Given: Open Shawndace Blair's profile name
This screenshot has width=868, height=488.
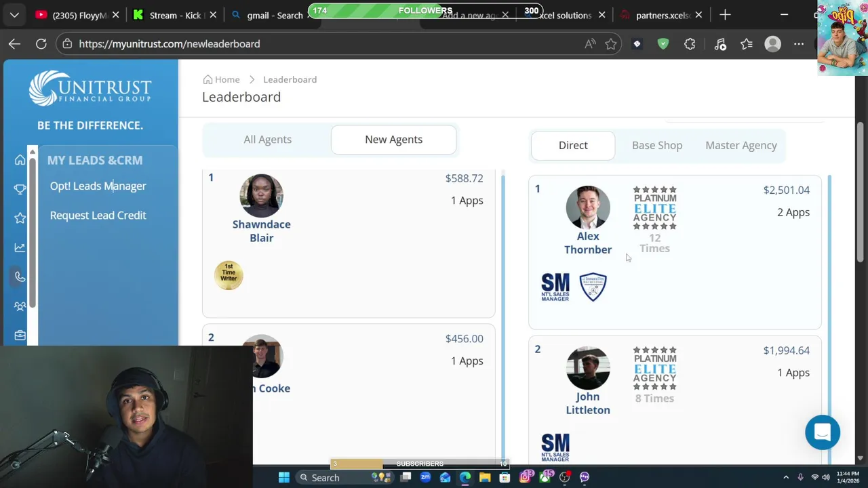Looking at the screenshot, I should point(261,231).
